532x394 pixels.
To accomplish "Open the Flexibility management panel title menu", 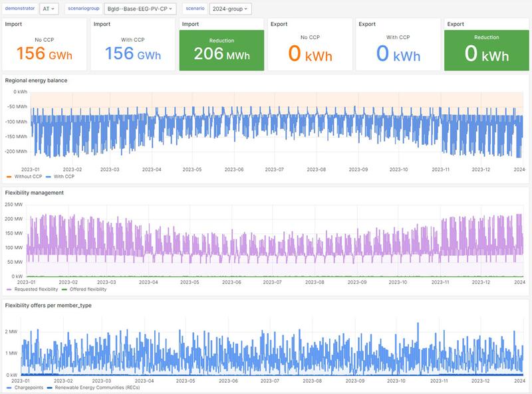I will click(35, 193).
